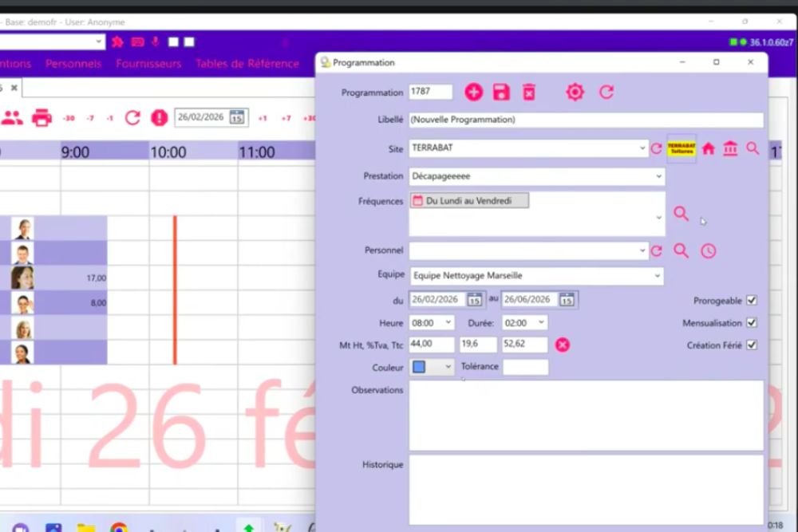798x532 pixels.
Task: Open the Couleur blue color swatch picker
Action: point(432,367)
